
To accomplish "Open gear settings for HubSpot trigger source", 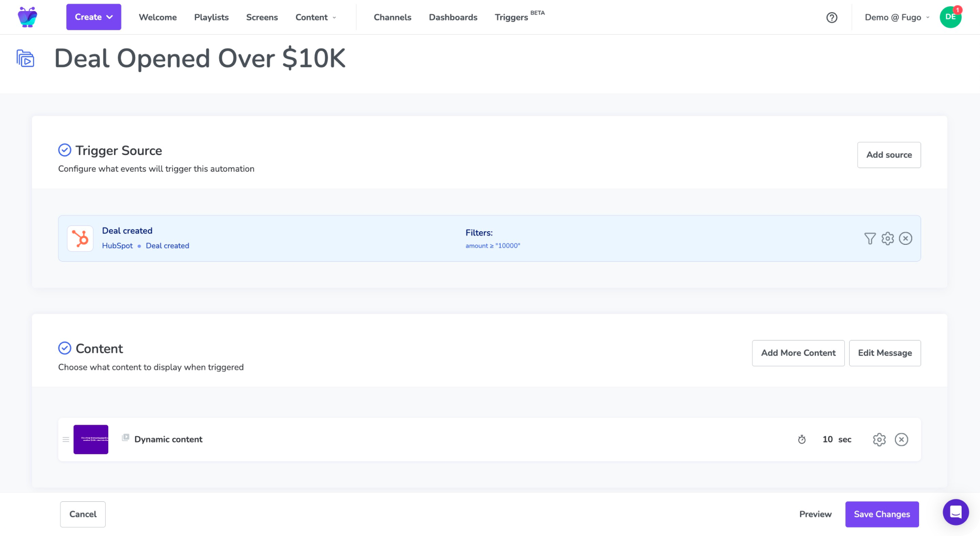I will click(888, 239).
